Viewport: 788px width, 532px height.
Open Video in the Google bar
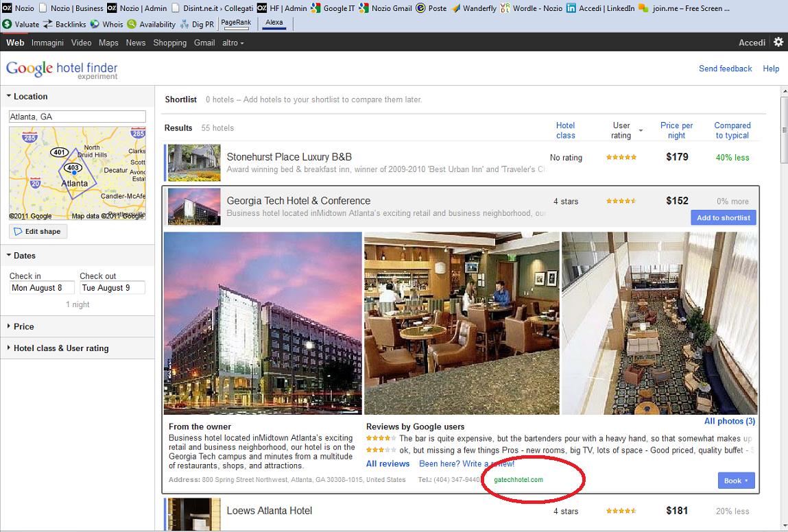coord(82,43)
